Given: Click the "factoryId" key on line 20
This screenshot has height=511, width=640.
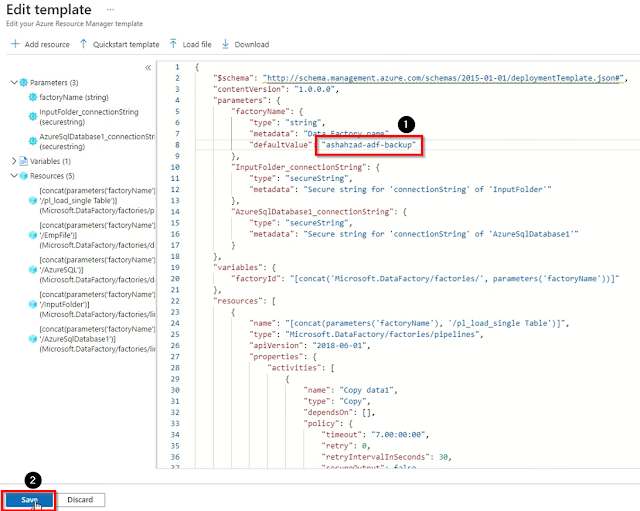Looking at the screenshot, I should coord(258,278).
